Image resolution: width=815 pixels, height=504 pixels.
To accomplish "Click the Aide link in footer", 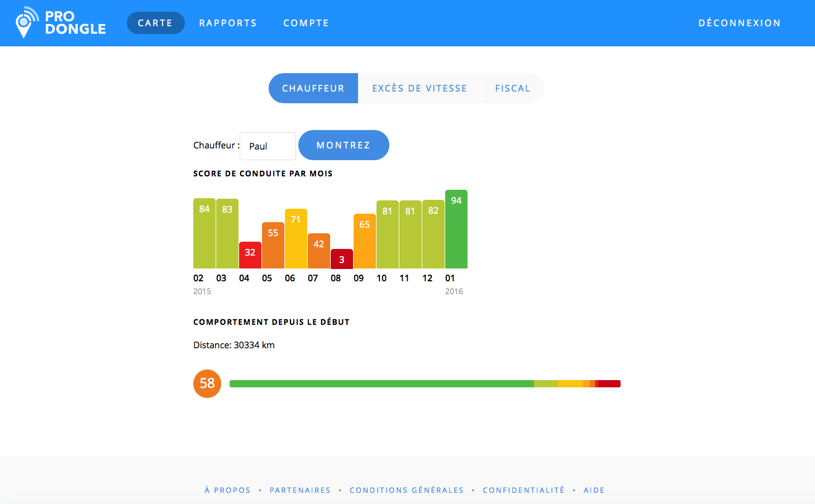I will coord(594,490).
